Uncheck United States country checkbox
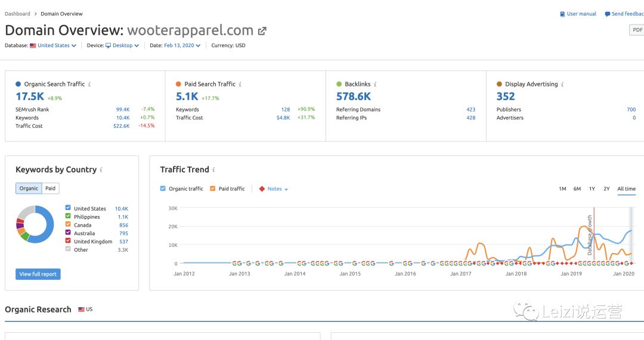 [x=68, y=208]
